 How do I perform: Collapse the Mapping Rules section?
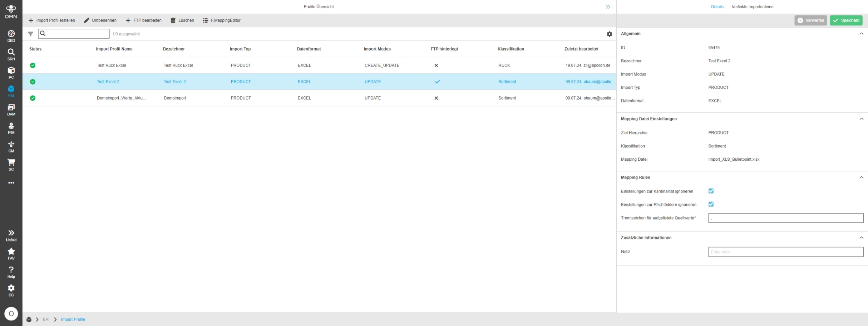point(862,177)
